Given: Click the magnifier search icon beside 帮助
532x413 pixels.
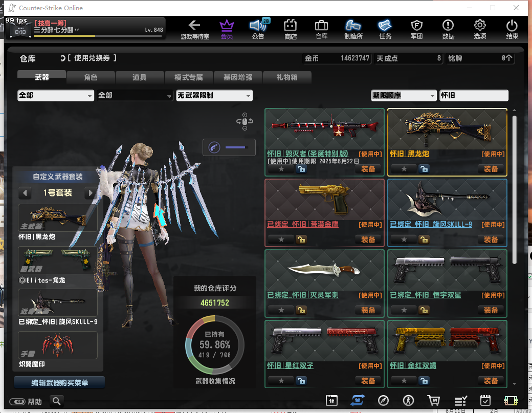Looking at the screenshot, I should [57, 401].
